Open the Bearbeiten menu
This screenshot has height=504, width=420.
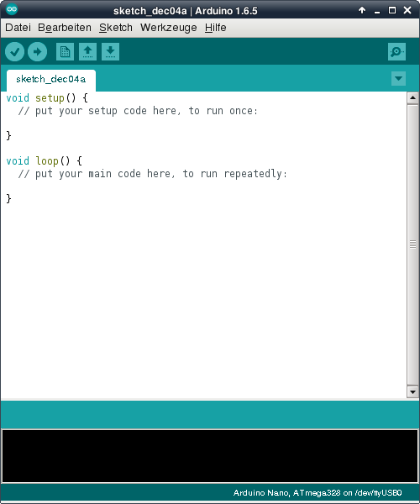pyautogui.click(x=65, y=28)
